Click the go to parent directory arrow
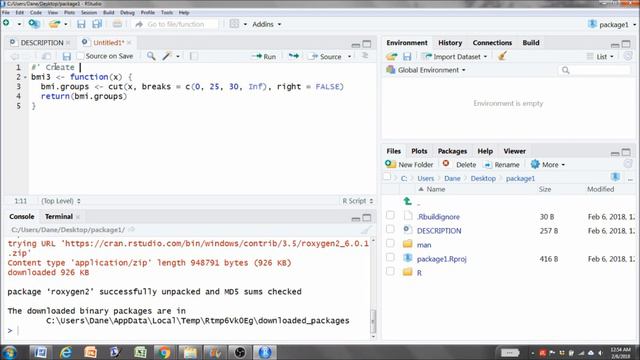This screenshot has width=640, height=360. pos(407,201)
